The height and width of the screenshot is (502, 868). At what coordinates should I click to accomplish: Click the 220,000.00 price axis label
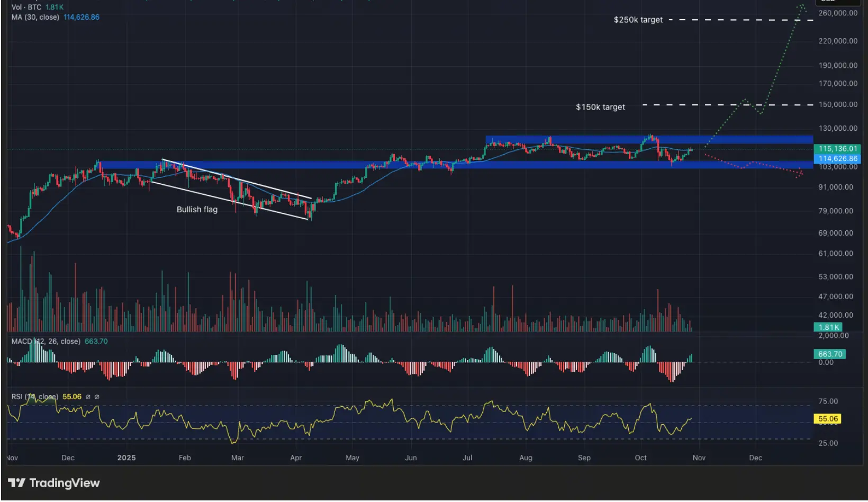tap(838, 41)
